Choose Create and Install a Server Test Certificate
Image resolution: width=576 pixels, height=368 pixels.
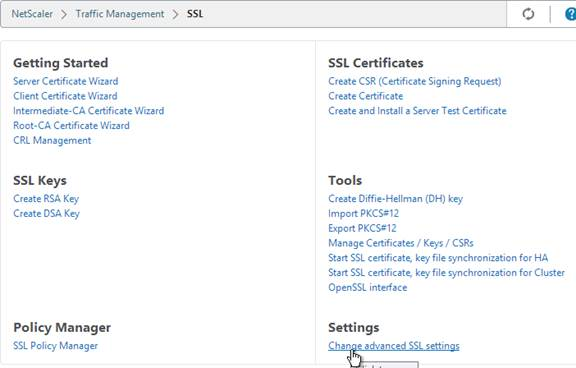tap(417, 111)
